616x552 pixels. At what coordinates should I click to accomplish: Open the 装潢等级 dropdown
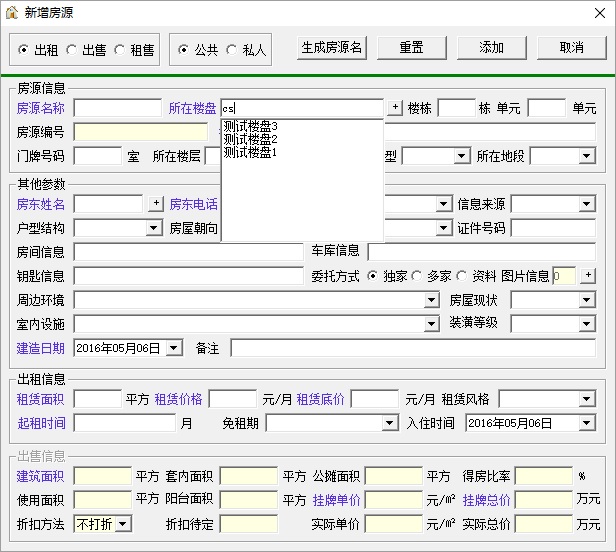coord(587,324)
